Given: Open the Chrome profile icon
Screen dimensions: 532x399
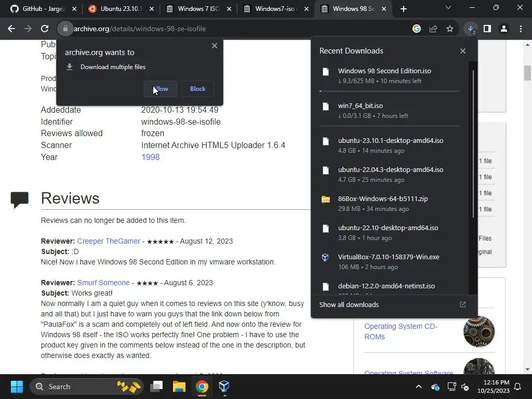Looking at the screenshot, I should point(504,29).
